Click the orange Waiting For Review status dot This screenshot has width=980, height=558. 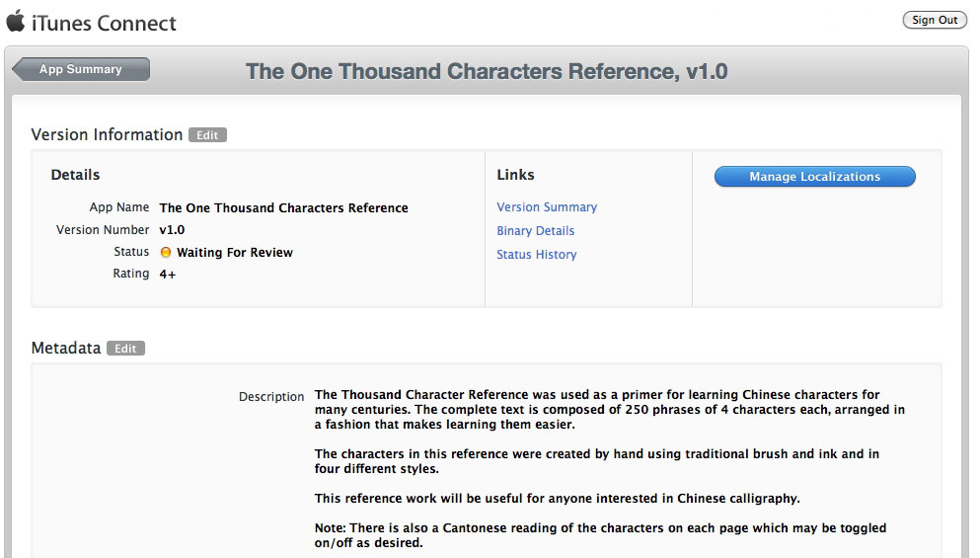tap(166, 252)
